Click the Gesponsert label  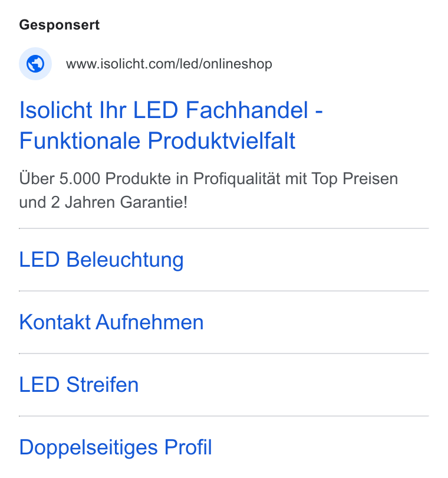pyautogui.click(x=60, y=25)
